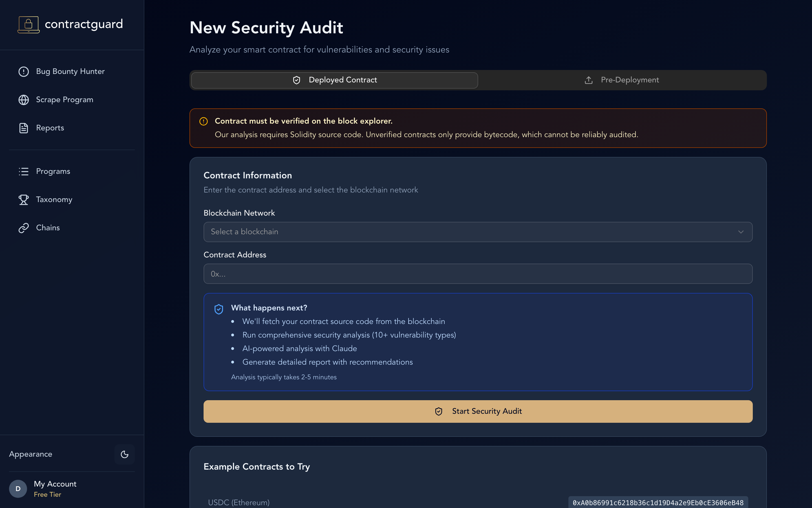Screen dimensions: 812x508
Task: Click the Example Contracts to Try heading
Action: 257,467
